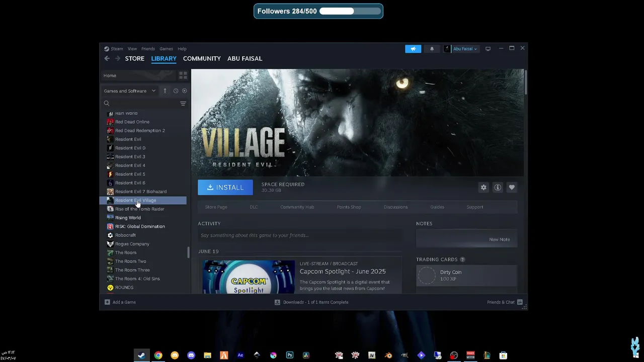
Task: Click the ROUNDS game icon
Action: (110, 288)
